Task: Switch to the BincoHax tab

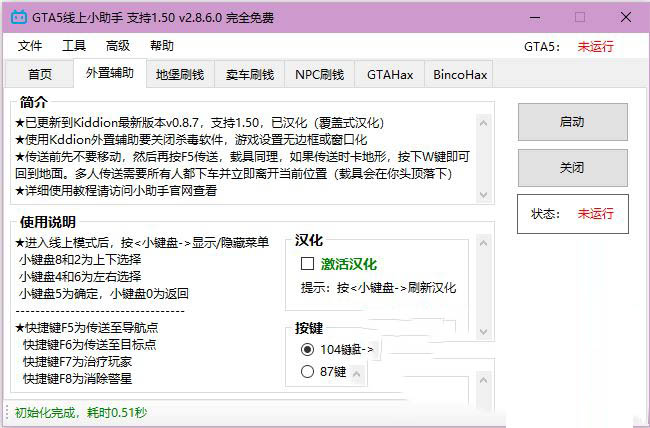Action: click(x=460, y=75)
